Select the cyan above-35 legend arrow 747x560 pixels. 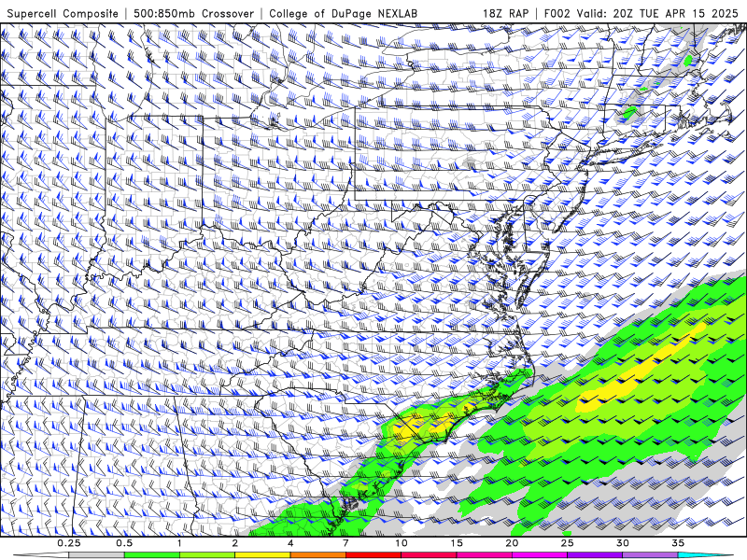pos(706,555)
